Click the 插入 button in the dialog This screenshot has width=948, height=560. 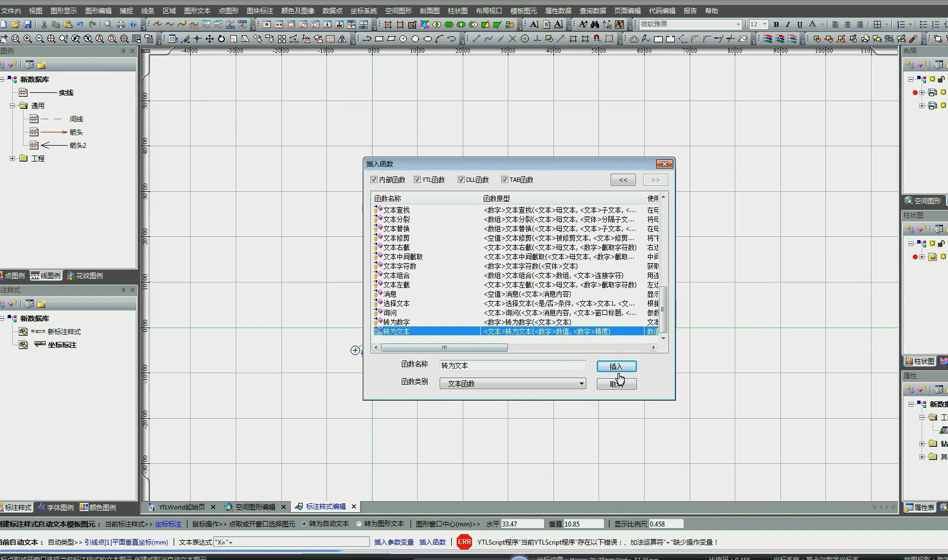[617, 367]
